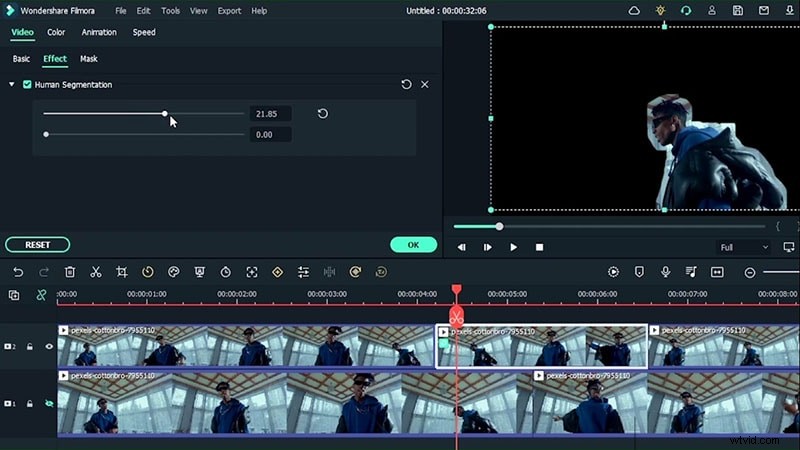
Task: Click the green OK button
Action: click(413, 245)
